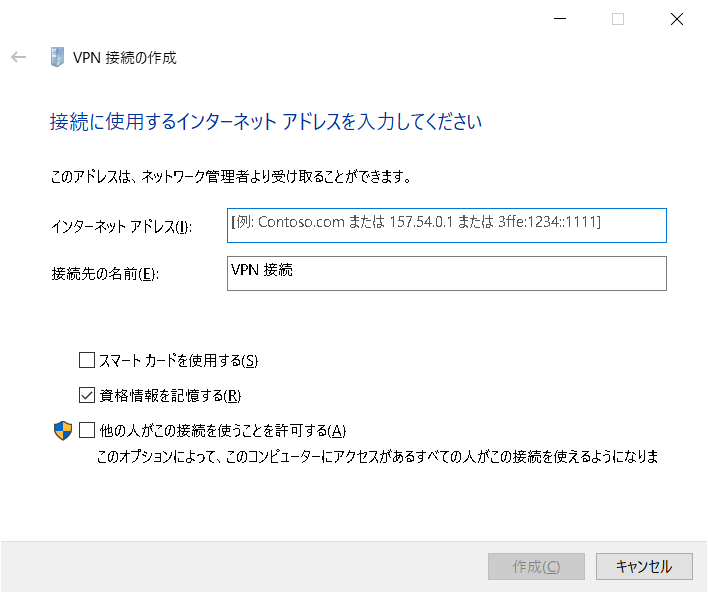
Task: Click the description starting このオプションによって
Action: pos(377,457)
